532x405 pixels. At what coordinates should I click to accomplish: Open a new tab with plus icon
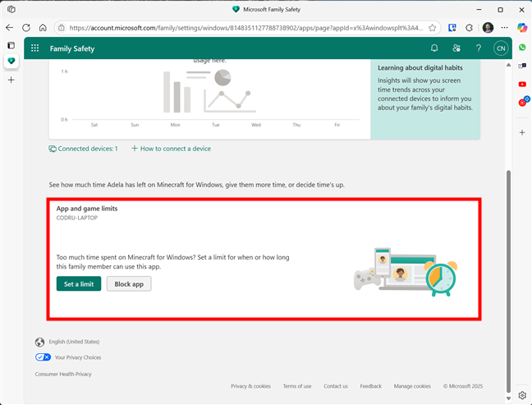point(11,81)
